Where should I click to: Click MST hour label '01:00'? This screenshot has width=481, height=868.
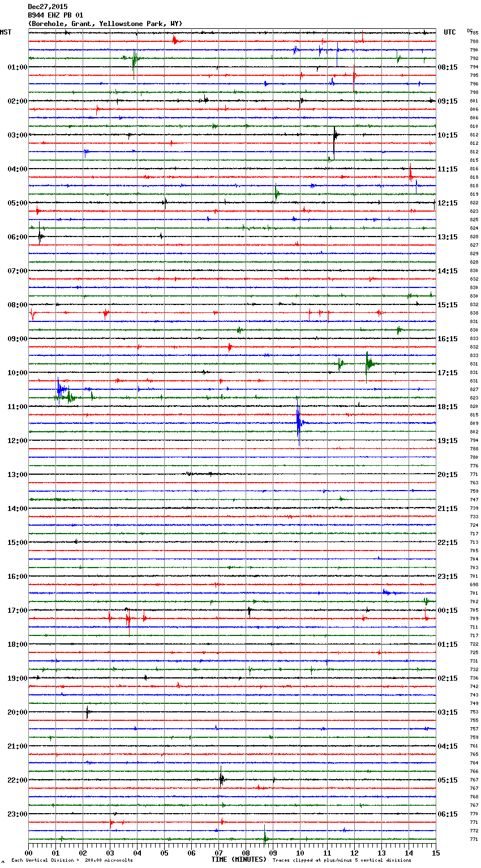click(18, 67)
